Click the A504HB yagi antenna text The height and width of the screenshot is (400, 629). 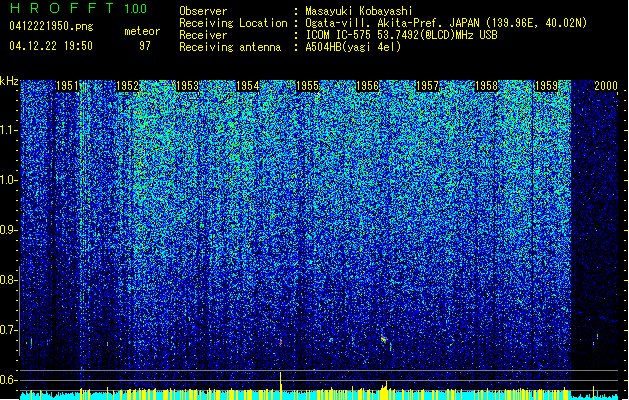pyautogui.click(x=353, y=47)
